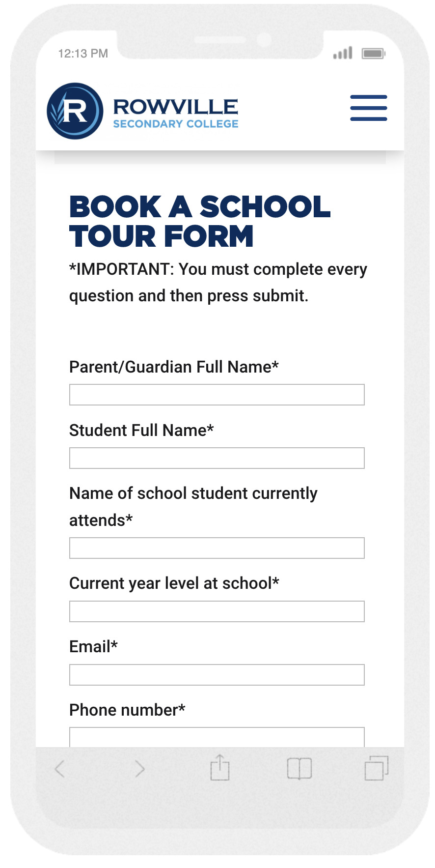Viewport: 435px width, 868px height.
Task: Click the Email* field label
Action: point(93,647)
